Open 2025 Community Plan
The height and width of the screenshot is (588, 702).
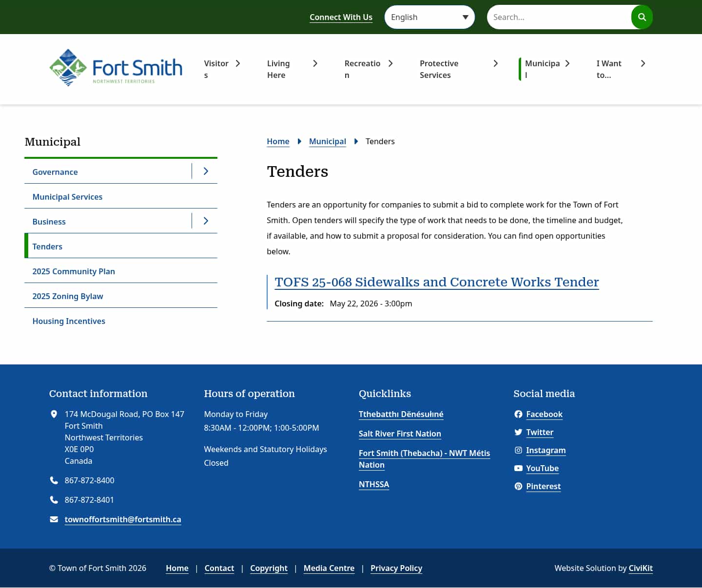tap(74, 271)
